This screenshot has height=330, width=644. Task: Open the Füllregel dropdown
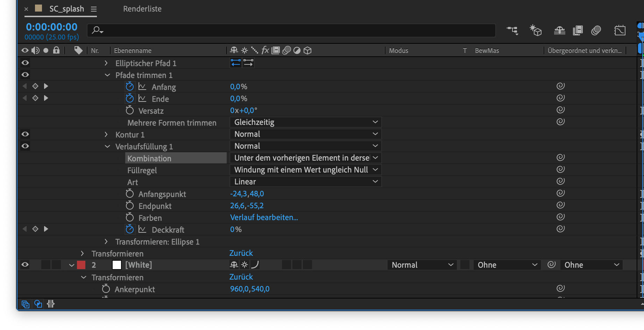point(305,170)
